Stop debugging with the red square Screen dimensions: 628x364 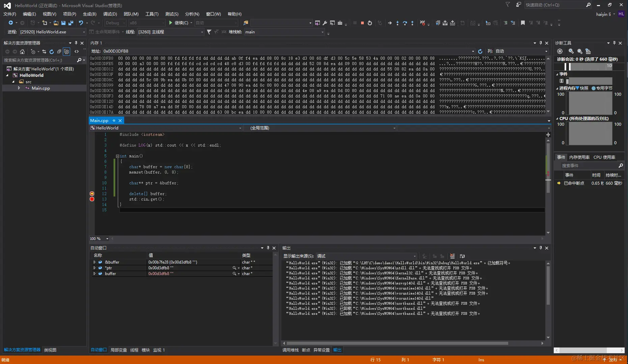362,23
